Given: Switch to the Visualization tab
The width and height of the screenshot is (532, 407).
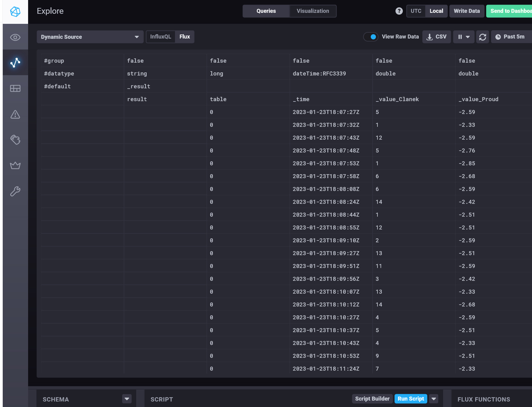Looking at the screenshot, I should (313, 11).
